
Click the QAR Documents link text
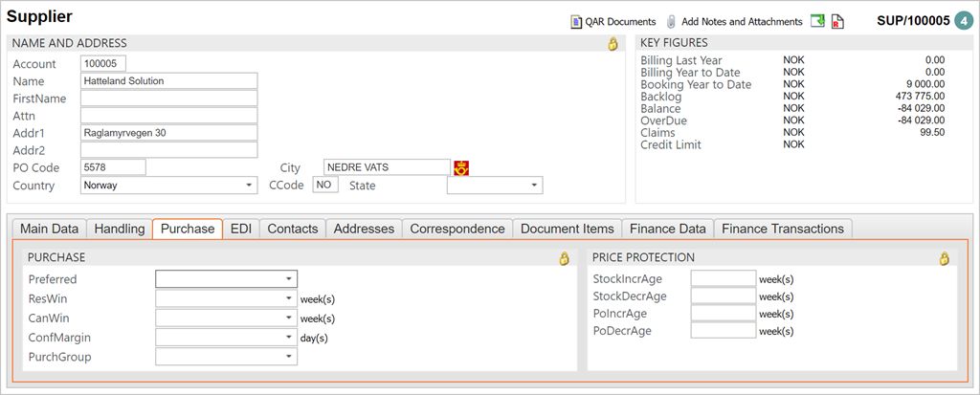coord(620,21)
